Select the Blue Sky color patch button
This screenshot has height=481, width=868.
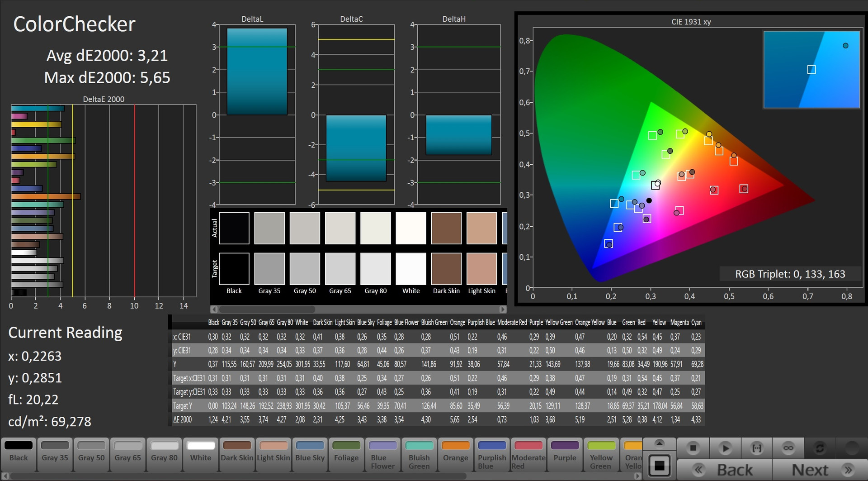click(x=310, y=454)
